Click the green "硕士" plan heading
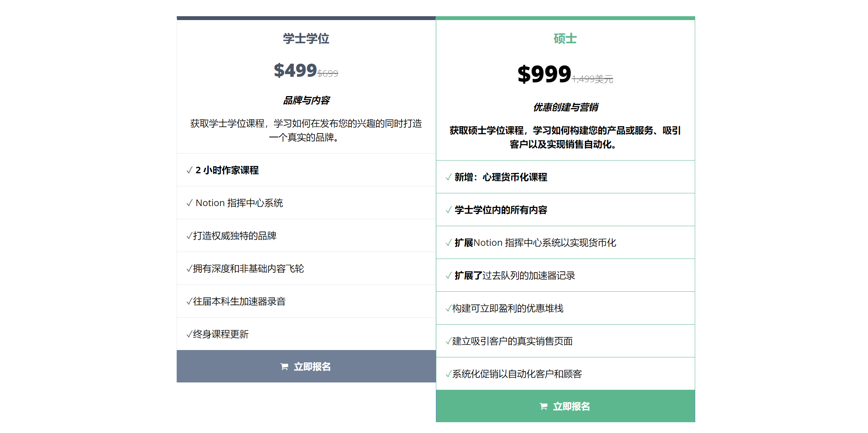 click(x=565, y=39)
